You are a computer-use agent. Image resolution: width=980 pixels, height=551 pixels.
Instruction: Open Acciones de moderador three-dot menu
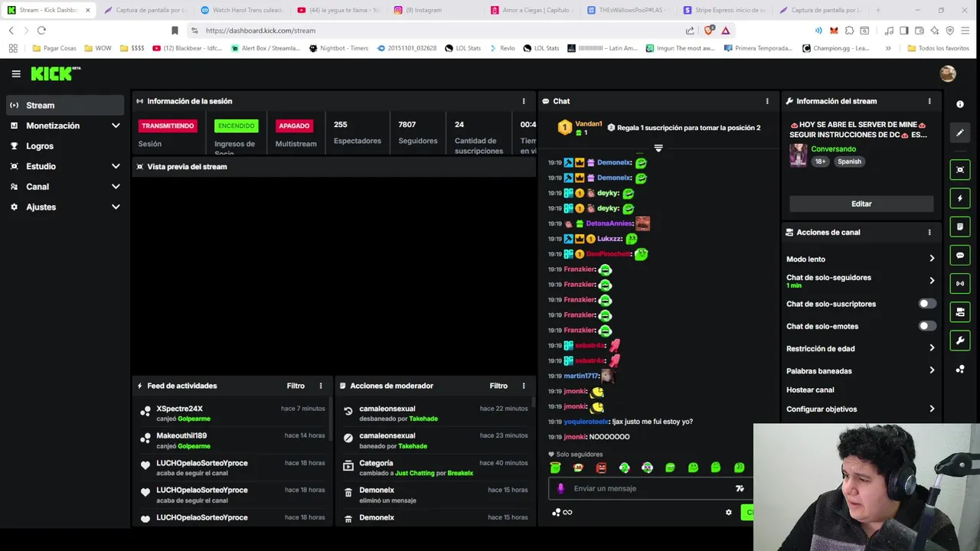[x=524, y=386]
